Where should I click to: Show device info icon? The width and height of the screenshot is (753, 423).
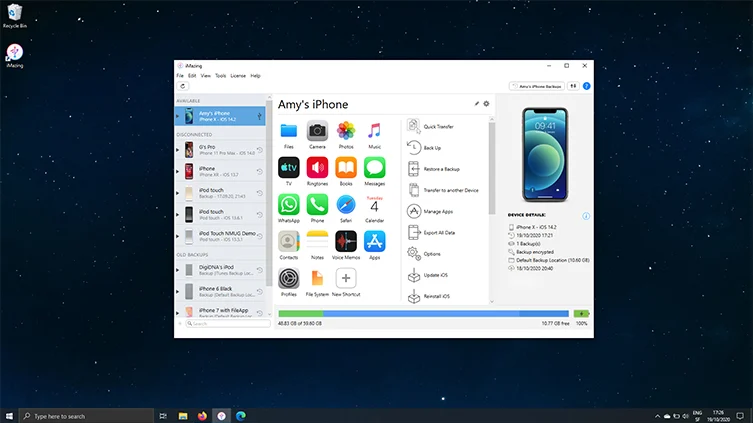[x=586, y=216]
